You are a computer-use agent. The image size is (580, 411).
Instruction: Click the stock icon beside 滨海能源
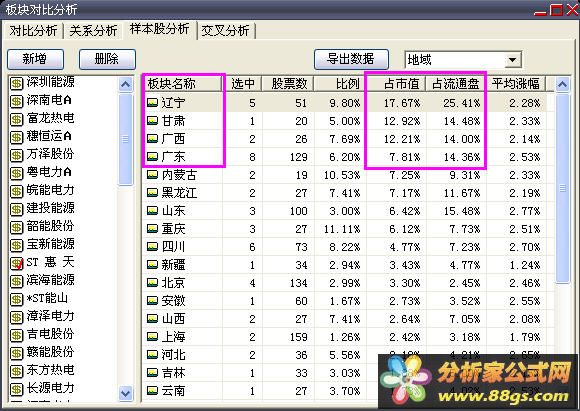[16, 282]
